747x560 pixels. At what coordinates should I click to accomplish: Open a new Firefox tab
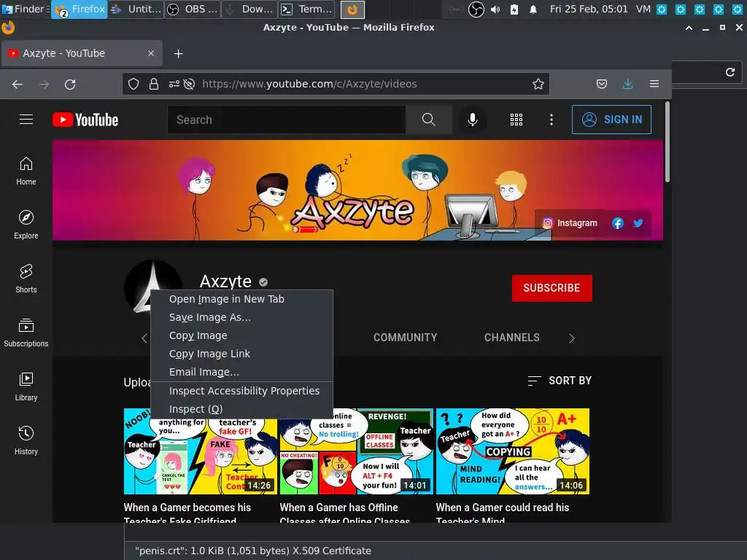[x=178, y=54]
